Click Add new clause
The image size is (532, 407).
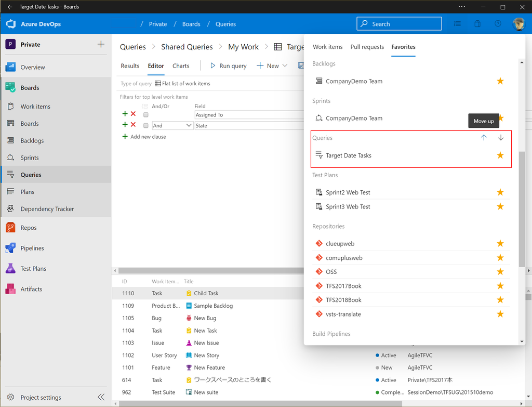point(144,137)
